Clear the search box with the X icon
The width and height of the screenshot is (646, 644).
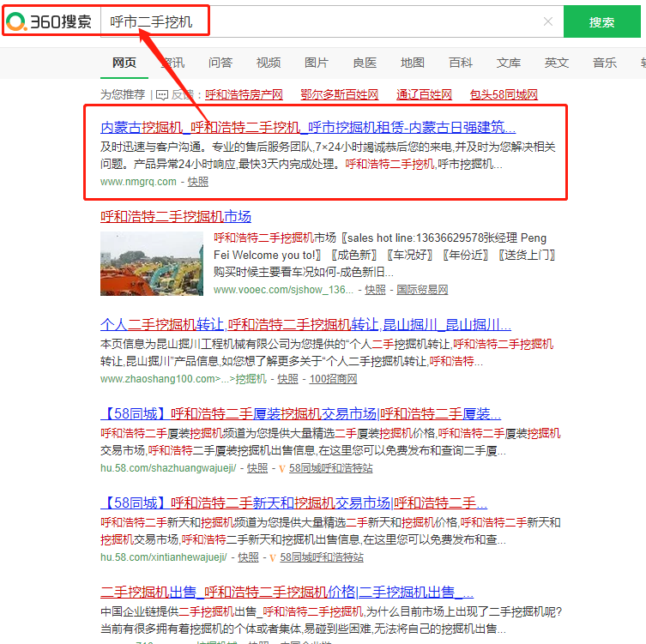pyautogui.click(x=548, y=21)
